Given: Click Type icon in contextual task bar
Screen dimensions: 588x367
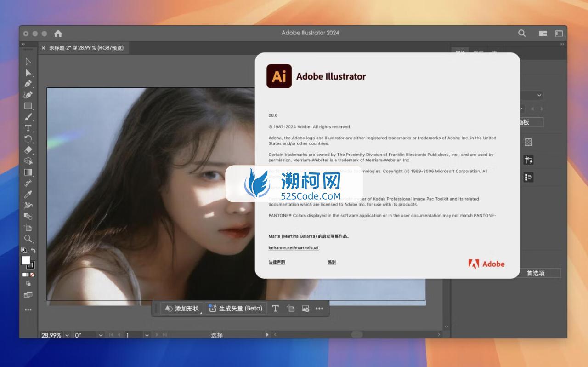Looking at the screenshot, I should [x=275, y=309].
